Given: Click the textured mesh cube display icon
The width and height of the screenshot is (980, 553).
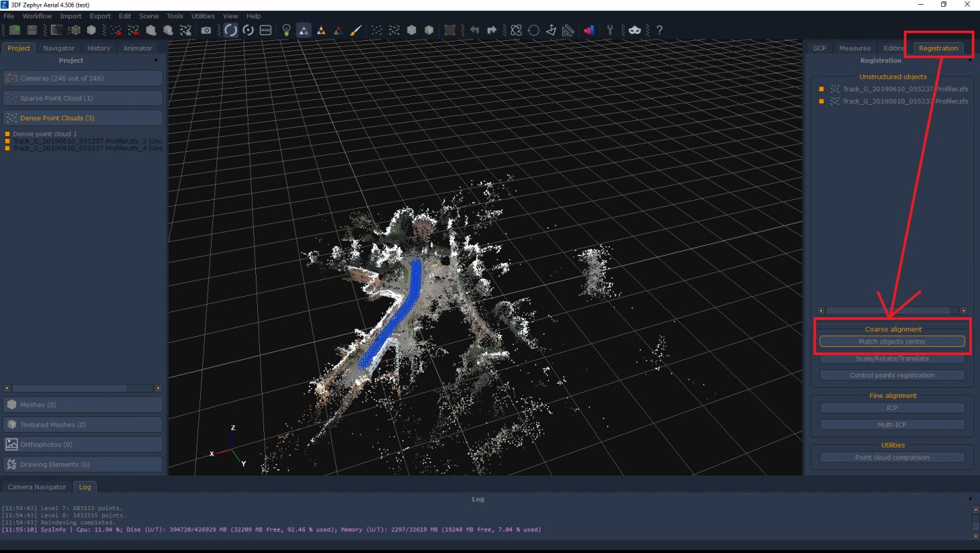Looking at the screenshot, I should pos(429,30).
